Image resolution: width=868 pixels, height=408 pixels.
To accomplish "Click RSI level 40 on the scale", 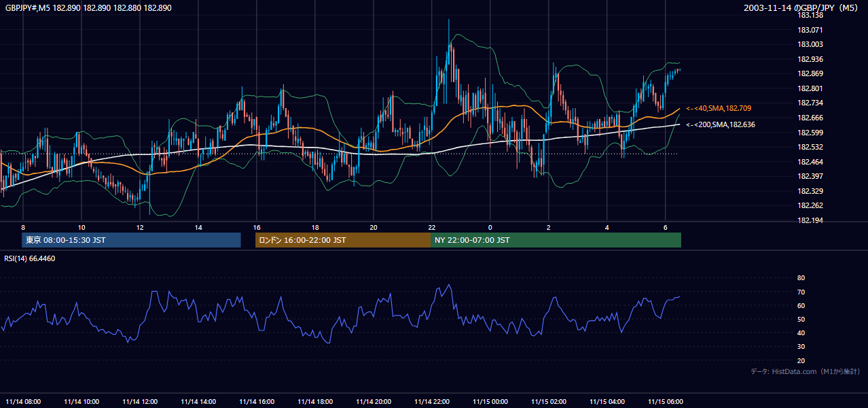I will point(801,333).
